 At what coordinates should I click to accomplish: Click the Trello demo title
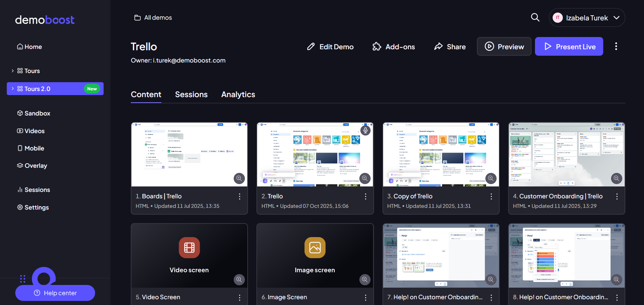pos(144,47)
